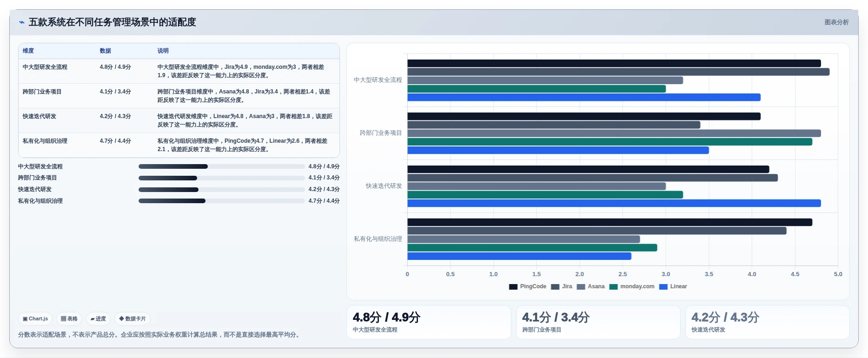Toggle the Linear legend entry

[x=673, y=286]
